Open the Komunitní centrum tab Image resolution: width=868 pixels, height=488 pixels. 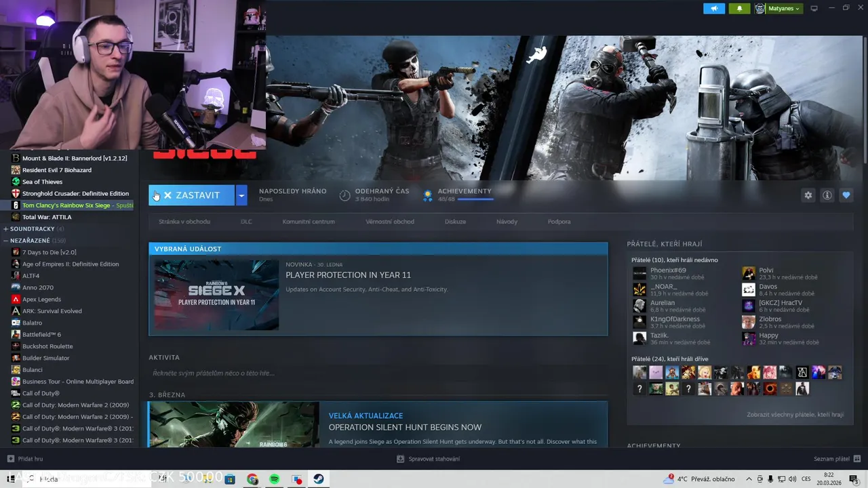(309, 222)
